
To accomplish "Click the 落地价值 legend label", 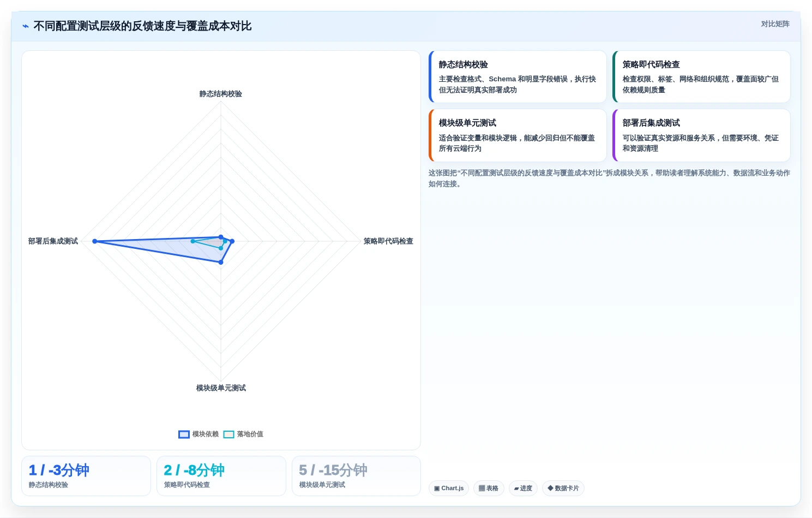I will coord(250,434).
